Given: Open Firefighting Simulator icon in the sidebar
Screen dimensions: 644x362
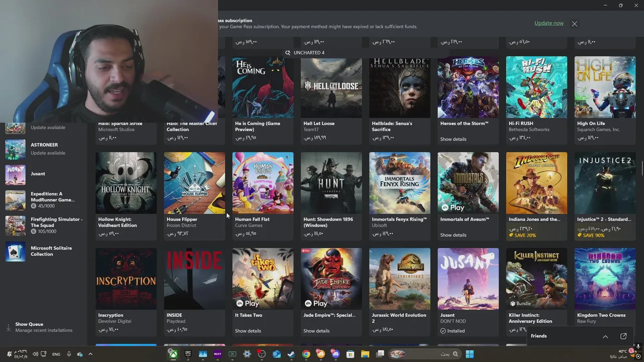Looking at the screenshot, I should pyautogui.click(x=15, y=226).
